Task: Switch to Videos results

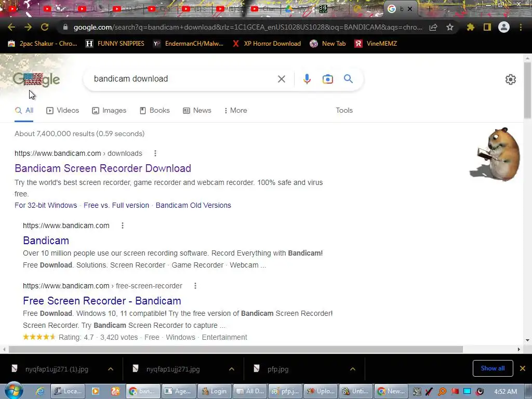Action: pos(63,111)
